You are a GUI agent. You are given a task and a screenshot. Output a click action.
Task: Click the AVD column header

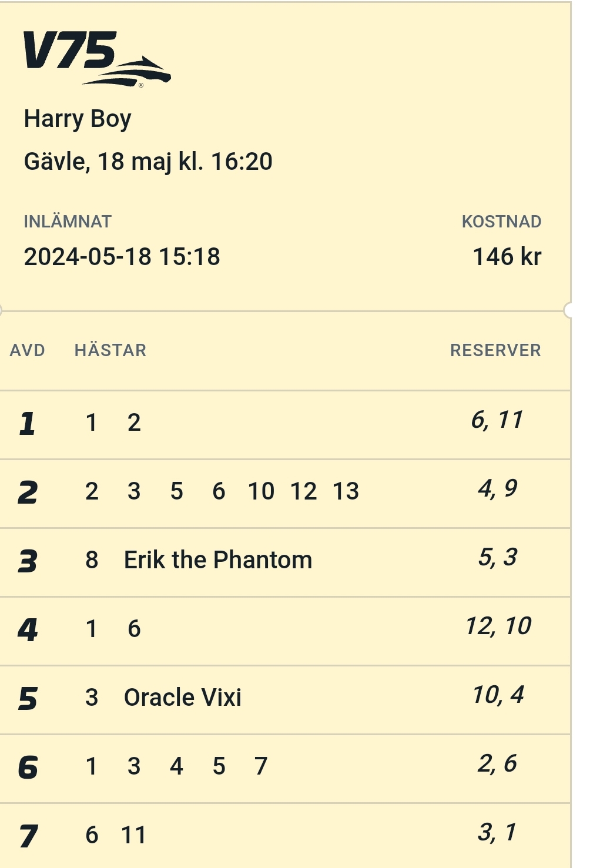point(28,350)
